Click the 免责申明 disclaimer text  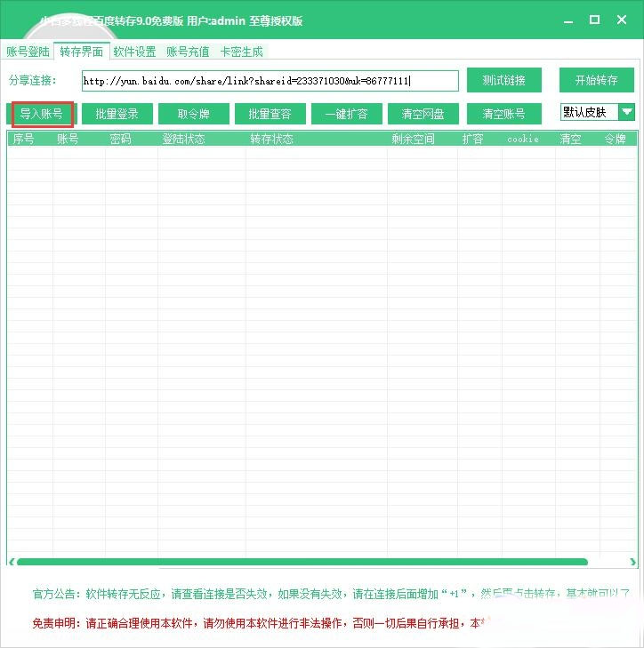(x=261, y=623)
